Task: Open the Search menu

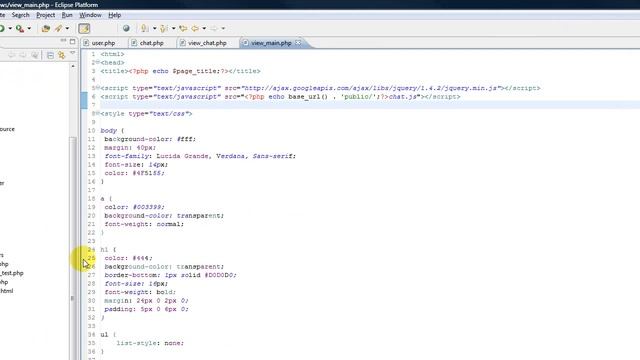Action: [20, 15]
